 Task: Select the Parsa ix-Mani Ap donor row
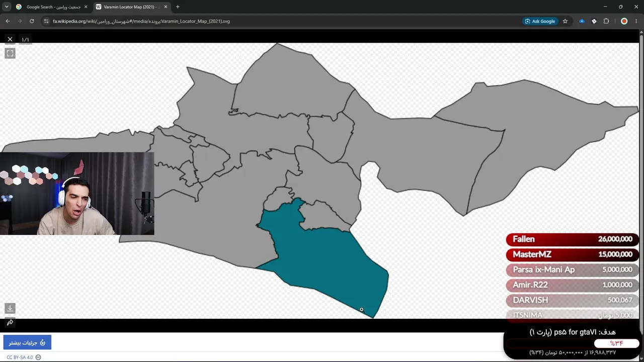tap(572, 269)
